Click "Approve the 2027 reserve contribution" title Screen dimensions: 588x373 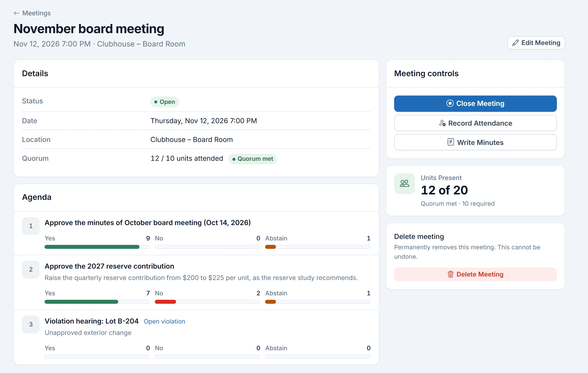109,266
